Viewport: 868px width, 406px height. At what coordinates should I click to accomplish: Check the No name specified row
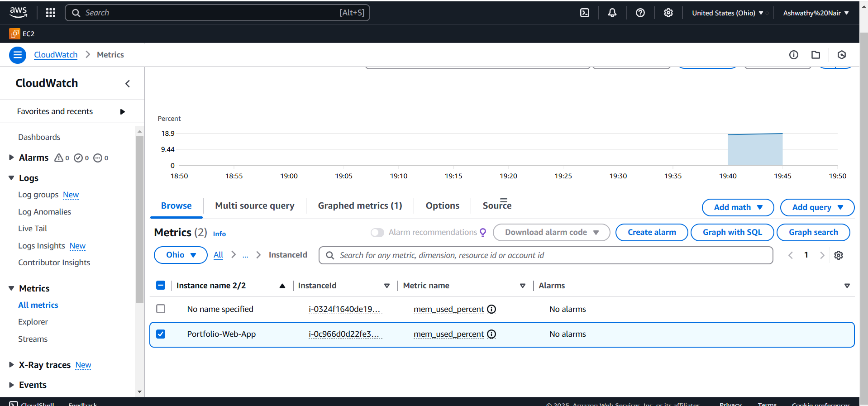[x=161, y=309]
